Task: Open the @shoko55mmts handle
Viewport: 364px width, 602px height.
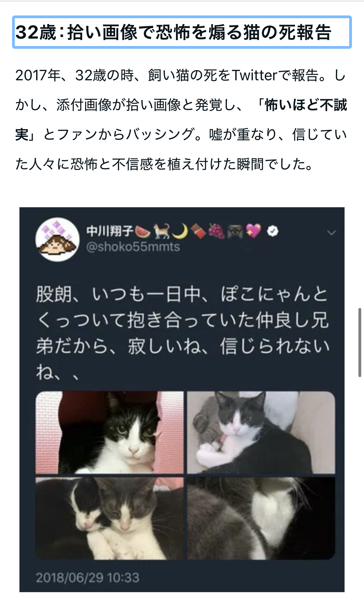Action: click(133, 247)
